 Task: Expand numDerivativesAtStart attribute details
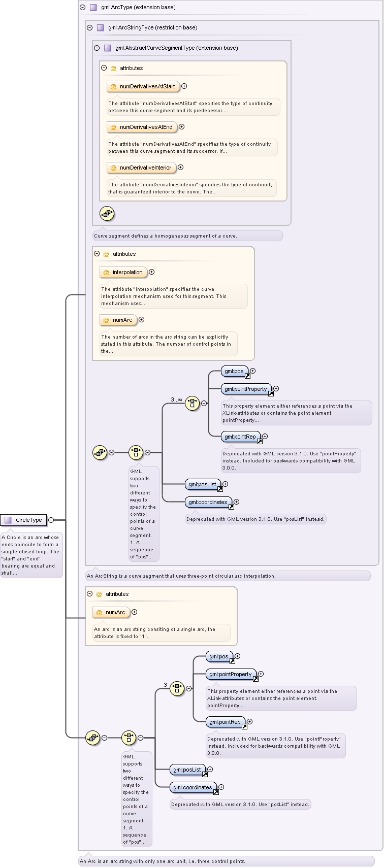184,86
